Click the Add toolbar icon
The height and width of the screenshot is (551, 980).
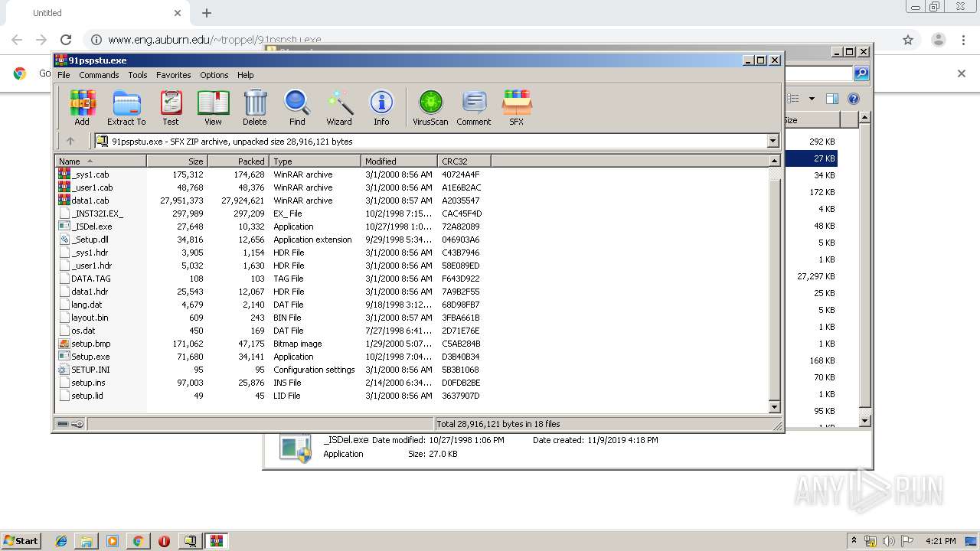coord(82,107)
